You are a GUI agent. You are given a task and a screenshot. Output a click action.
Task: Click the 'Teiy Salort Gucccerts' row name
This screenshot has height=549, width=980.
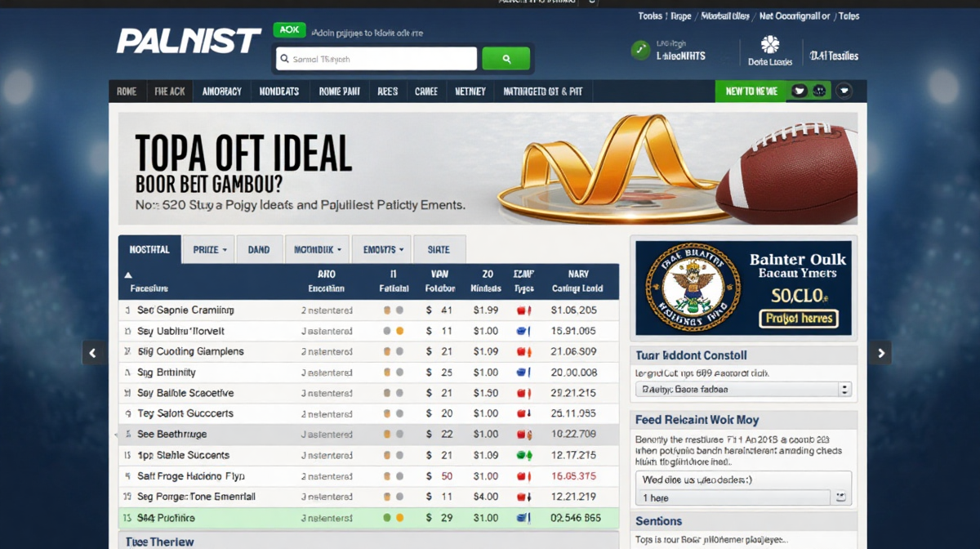[185, 413]
